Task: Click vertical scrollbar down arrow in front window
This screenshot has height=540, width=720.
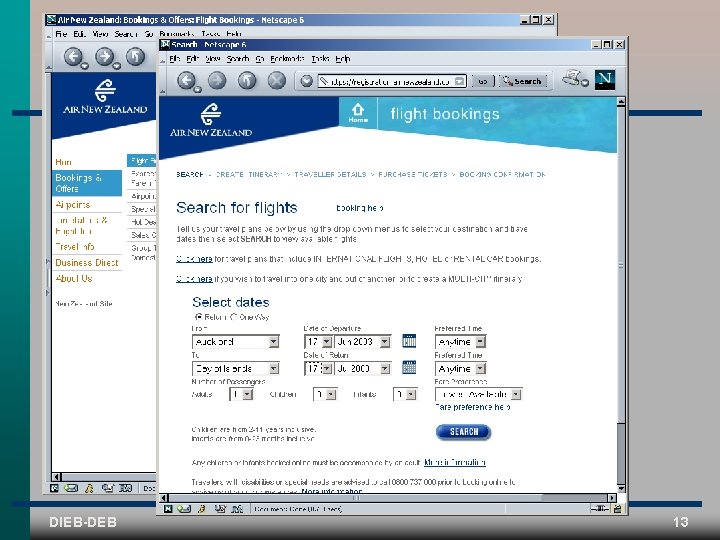Action: pyautogui.click(x=621, y=488)
